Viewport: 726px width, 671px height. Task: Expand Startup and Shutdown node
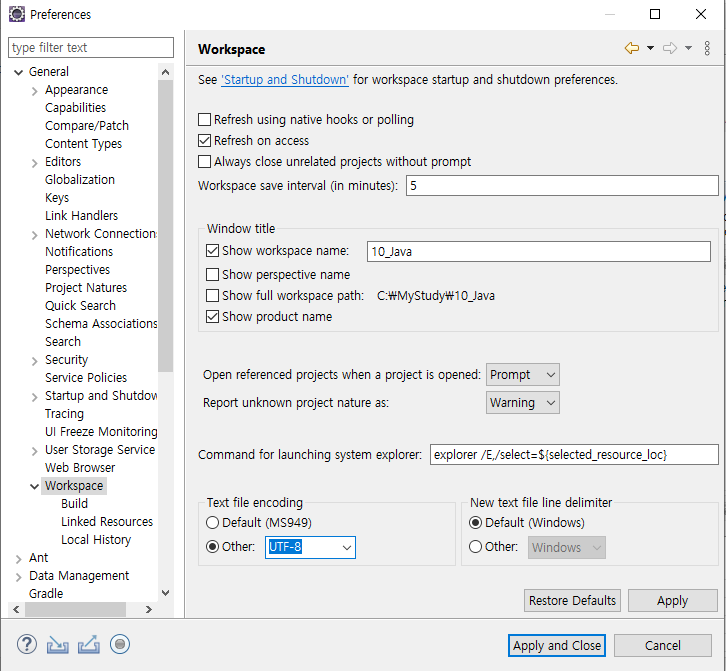pyautogui.click(x=35, y=397)
